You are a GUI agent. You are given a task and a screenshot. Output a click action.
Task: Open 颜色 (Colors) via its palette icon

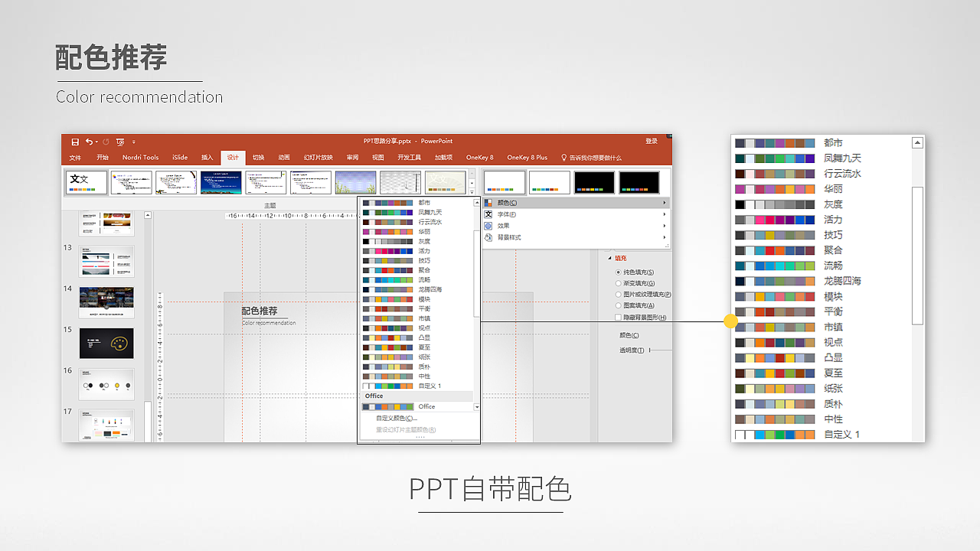490,203
